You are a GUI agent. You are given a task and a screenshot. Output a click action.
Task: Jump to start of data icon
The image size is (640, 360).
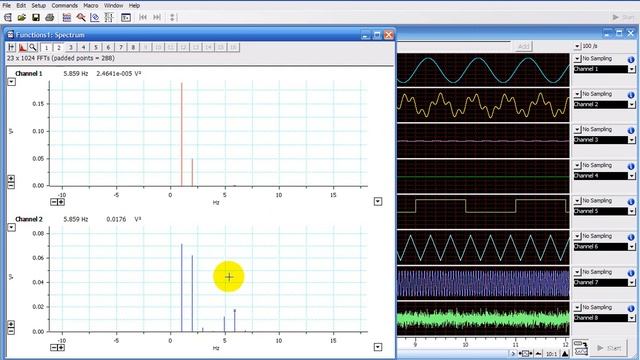click(x=143, y=17)
